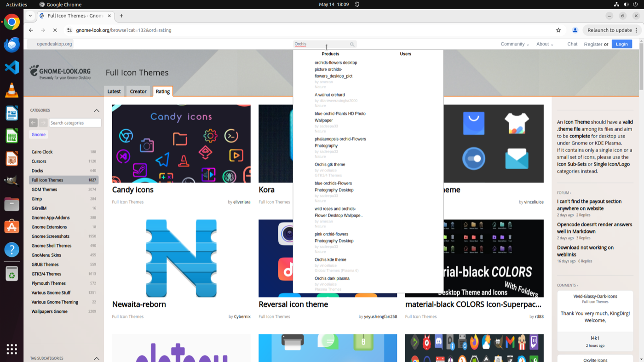Open the clock and calendar in top bar
Screen dimensions: 644x362
[334, 5]
